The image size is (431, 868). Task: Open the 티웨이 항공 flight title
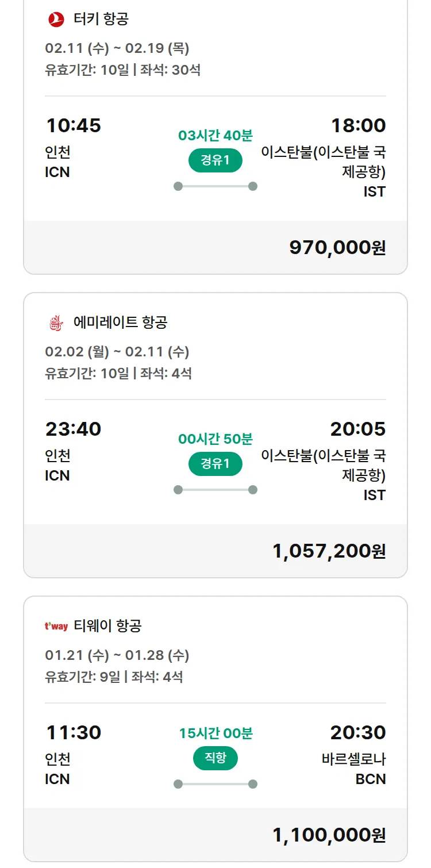click(107, 626)
